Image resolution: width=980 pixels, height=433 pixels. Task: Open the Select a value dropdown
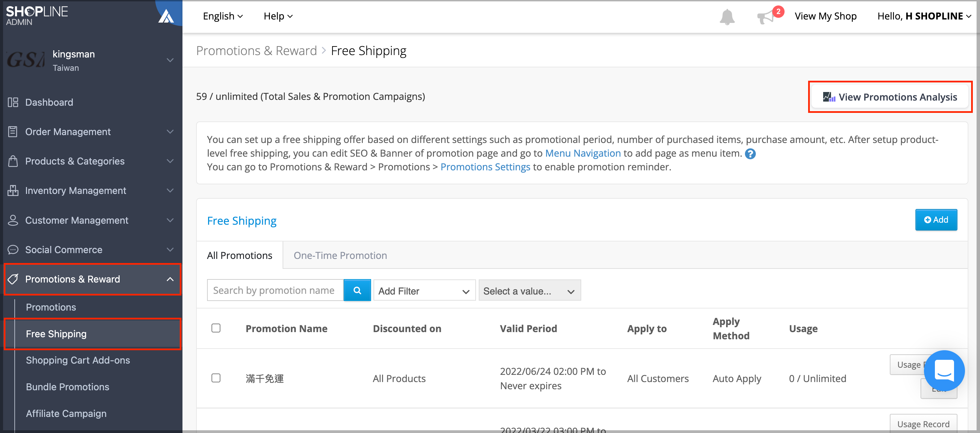(530, 291)
